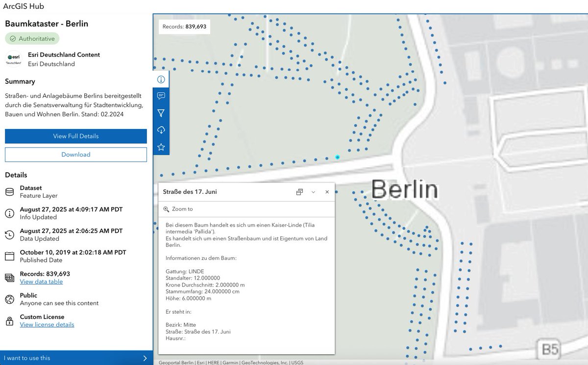
Task: Expand the I want to use this bar
Action: [76, 358]
